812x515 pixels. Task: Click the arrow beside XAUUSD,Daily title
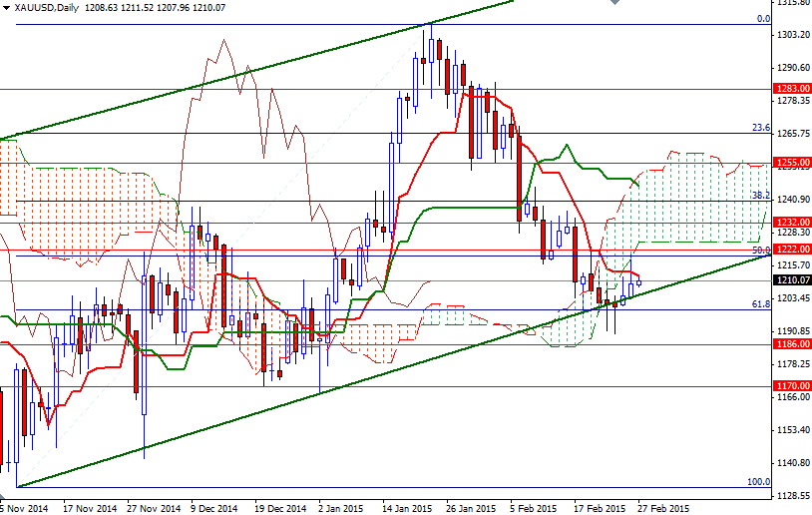point(6,7)
